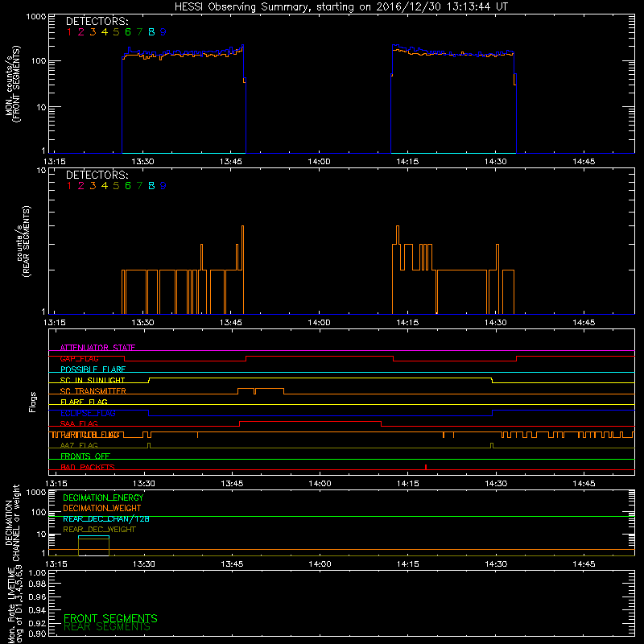The width and height of the screenshot is (644, 644).
Task: Click the Mon. Rate LIVETIME axis label
Action: [x=14, y=605]
